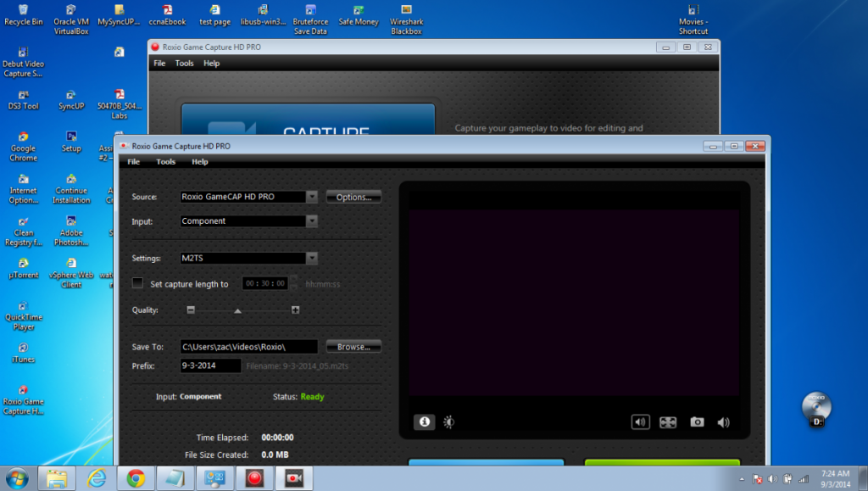The height and width of the screenshot is (491, 868).
Task: Click the capture length time field
Action: [x=265, y=283]
